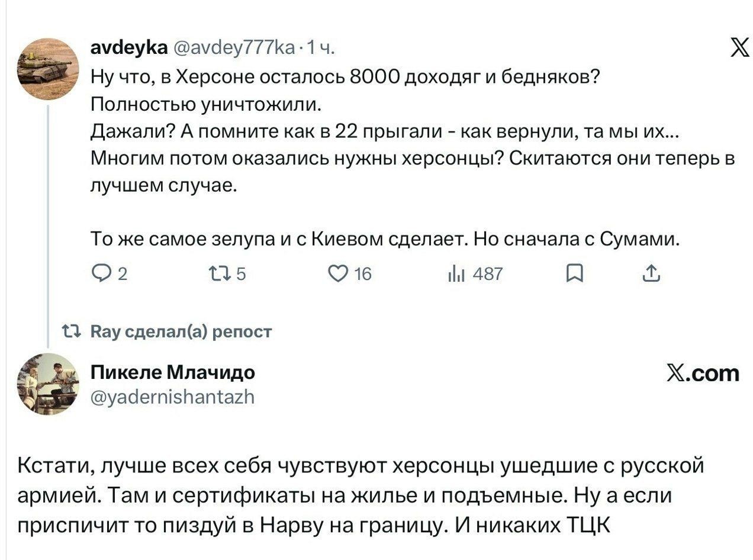Viewport: 753px width, 560px height.
Task: Like the avdeyka post with the heart icon
Action: (339, 273)
